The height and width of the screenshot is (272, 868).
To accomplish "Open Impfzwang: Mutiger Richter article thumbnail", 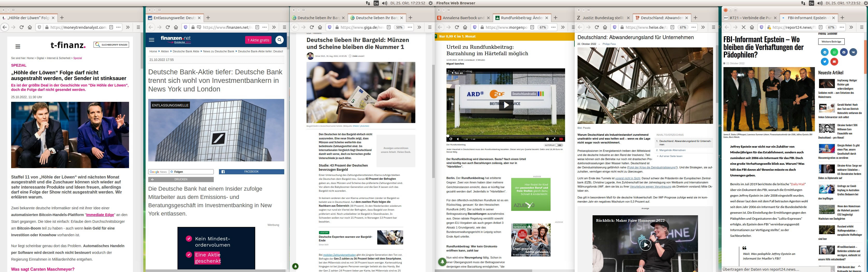I will pos(827,83).
